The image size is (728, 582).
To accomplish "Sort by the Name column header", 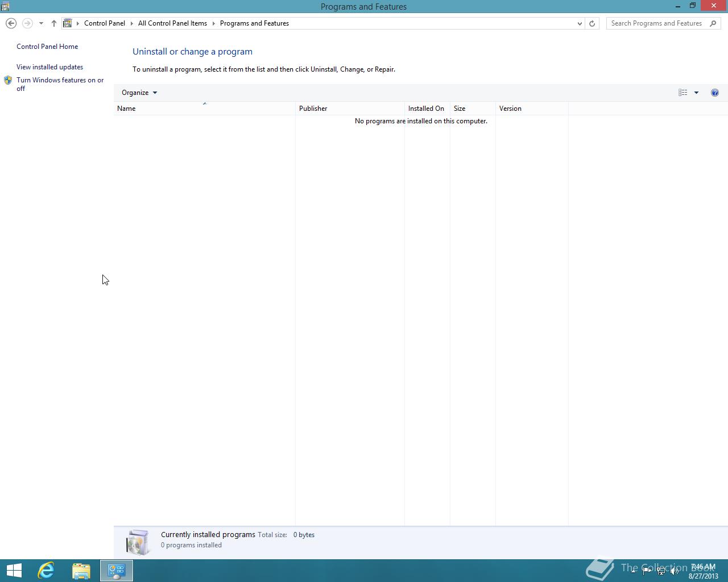I will (x=204, y=109).
